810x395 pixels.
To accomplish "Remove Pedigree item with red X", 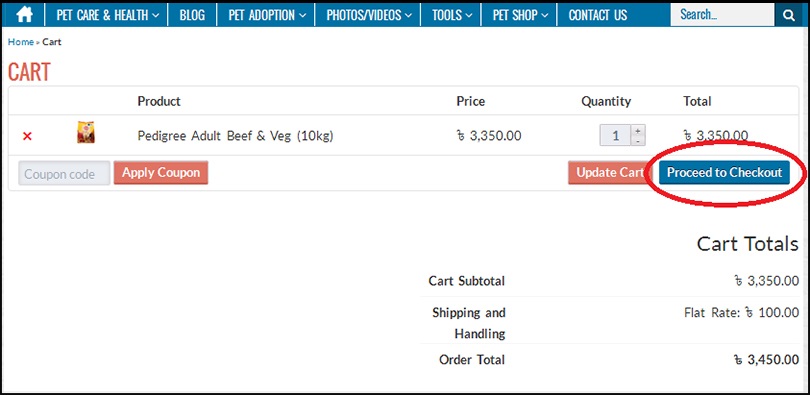I will (x=27, y=136).
